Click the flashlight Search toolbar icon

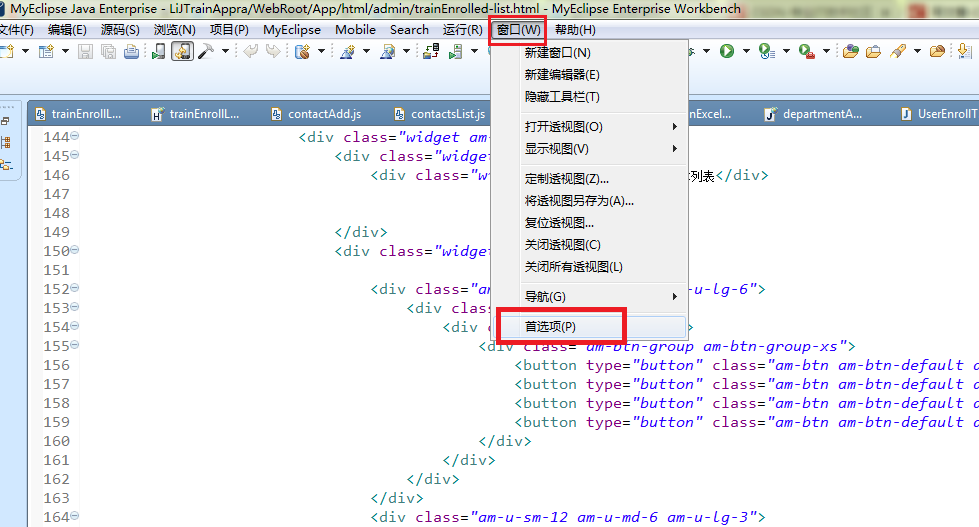point(898,51)
